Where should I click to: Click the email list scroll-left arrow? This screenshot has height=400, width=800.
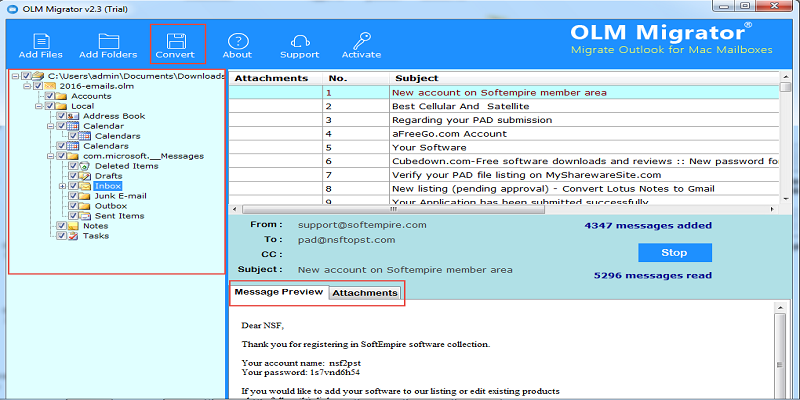click(234, 210)
